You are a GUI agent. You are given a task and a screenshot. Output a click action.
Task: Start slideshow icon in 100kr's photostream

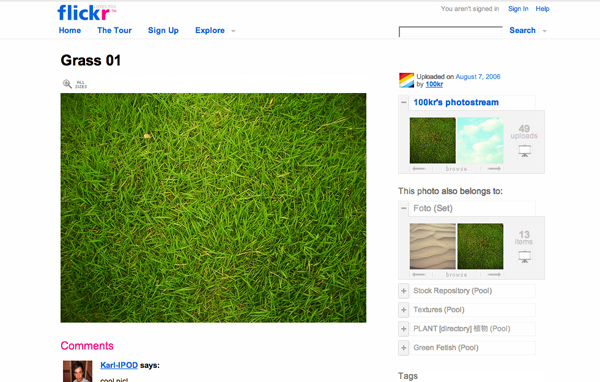525,151
